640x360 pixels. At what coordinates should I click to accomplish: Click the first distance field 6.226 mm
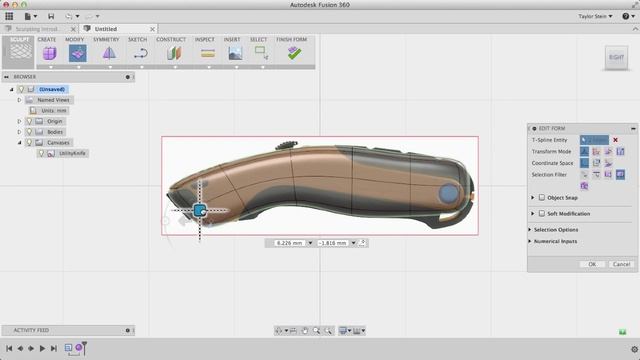pyautogui.click(x=289, y=243)
